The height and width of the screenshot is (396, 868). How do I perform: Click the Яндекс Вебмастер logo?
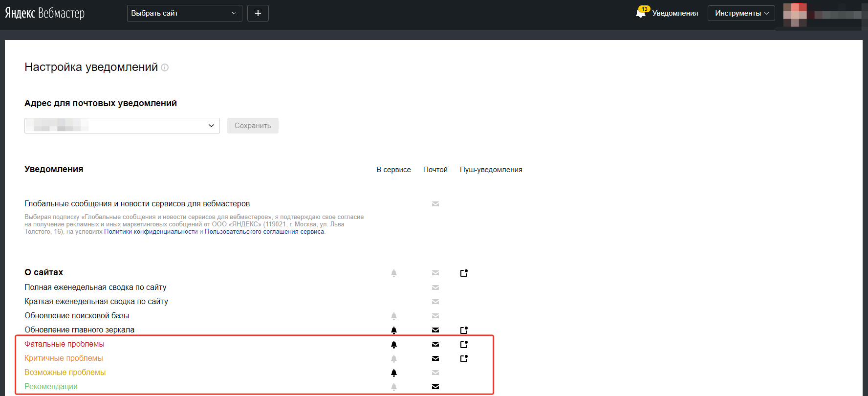tap(45, 13)
